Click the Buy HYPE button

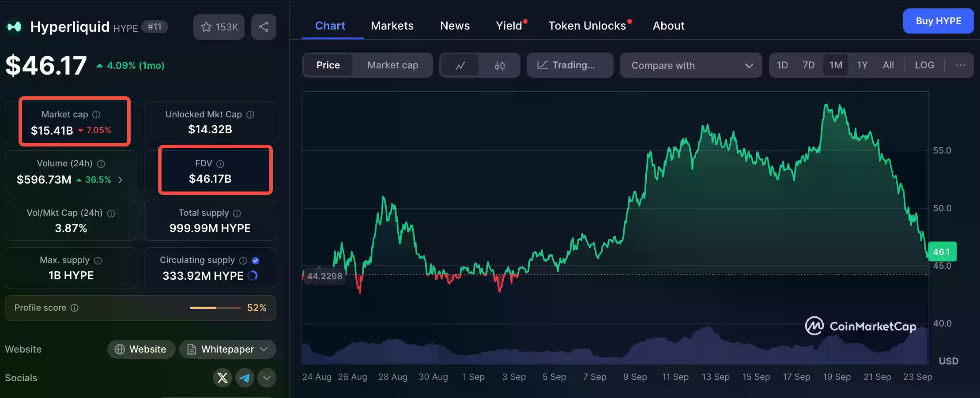click(938, 21)
